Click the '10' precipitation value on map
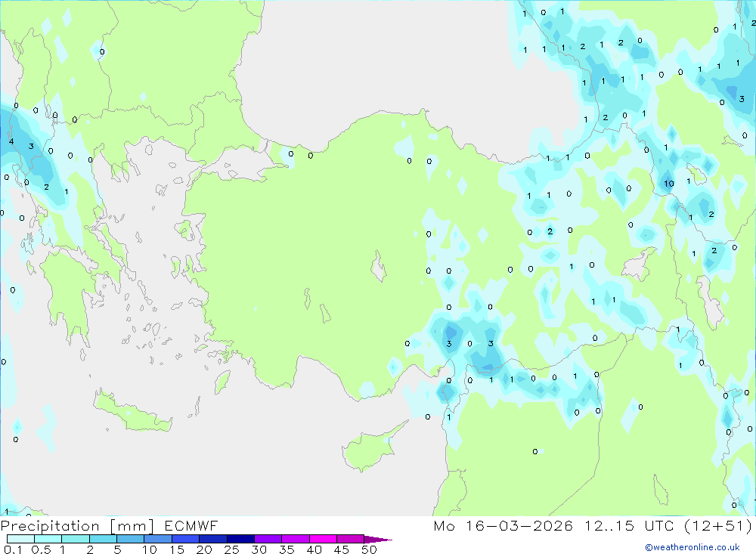756x554 pixels. click(669, 184)
